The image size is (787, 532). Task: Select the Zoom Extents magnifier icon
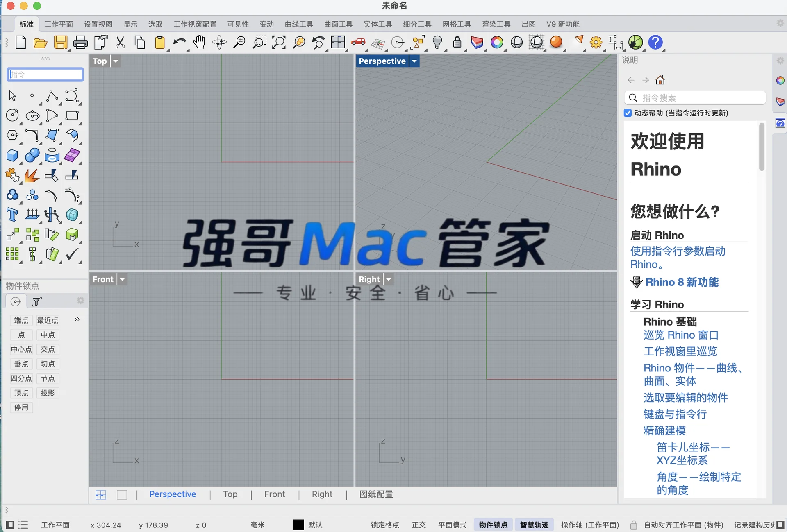[x=279, y=42]
